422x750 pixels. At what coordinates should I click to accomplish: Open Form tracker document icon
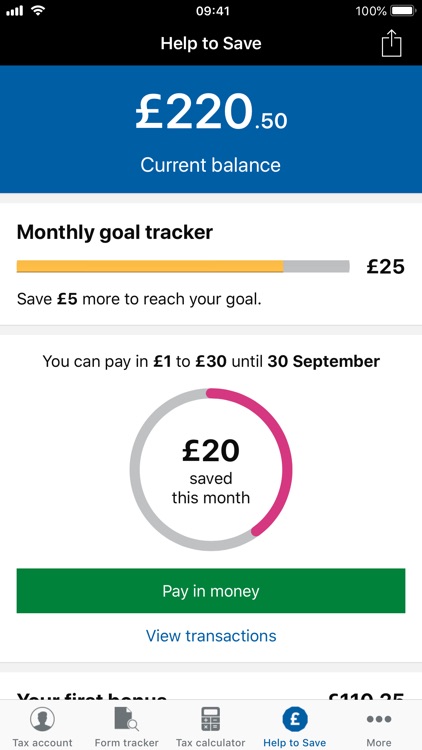[126, 718]
